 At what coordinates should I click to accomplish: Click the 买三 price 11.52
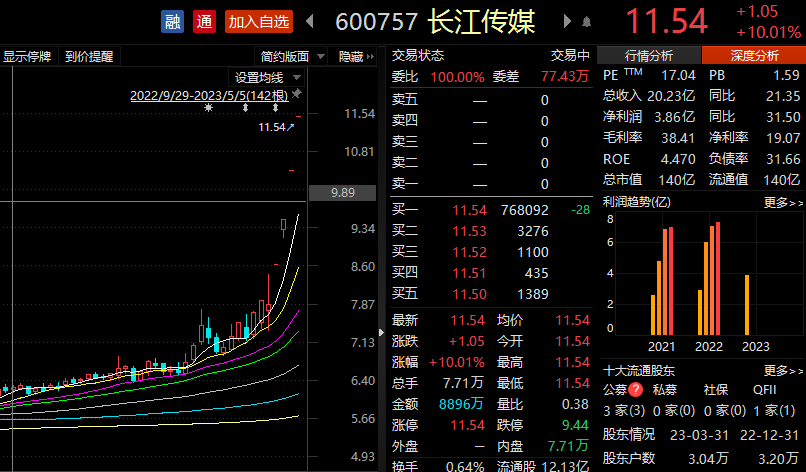(x=469, y=252)
